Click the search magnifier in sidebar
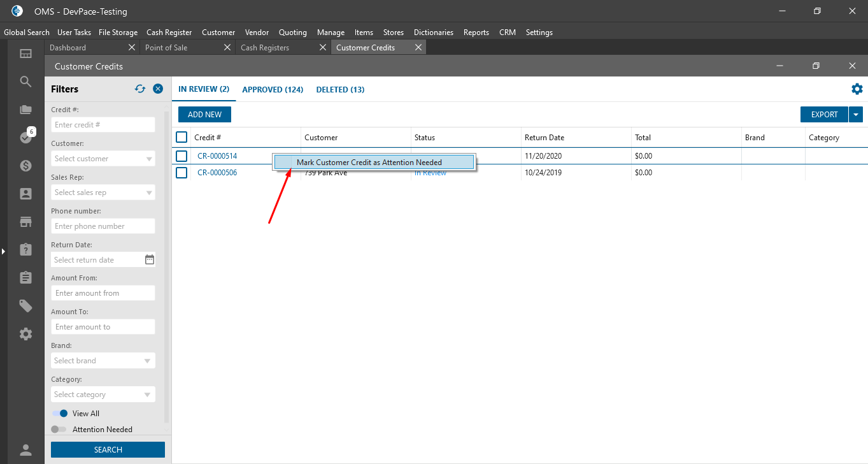Image resolution: width=868 pixels, height=464 pixels. coord(25,82)
